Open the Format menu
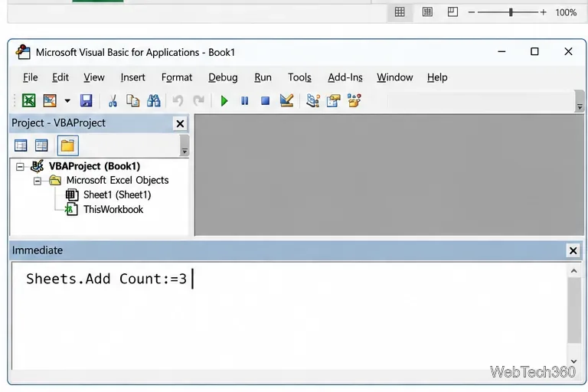 click(177, 77)
